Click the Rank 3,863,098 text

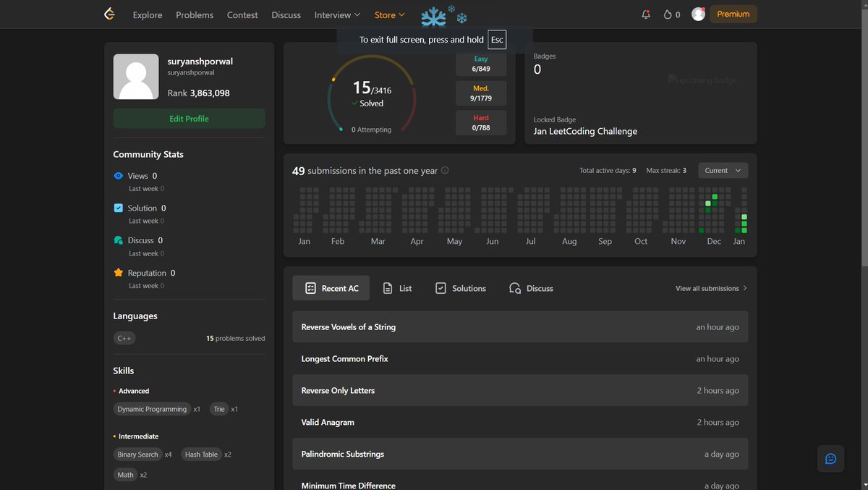(x=199, y=93)
